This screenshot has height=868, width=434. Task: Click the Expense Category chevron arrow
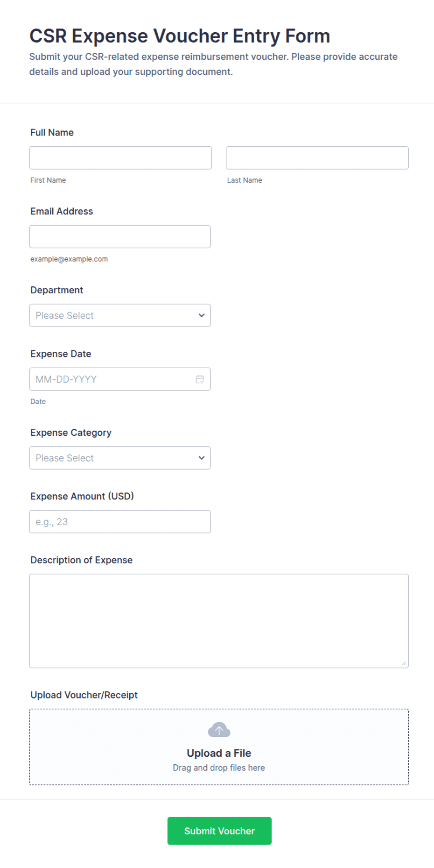[x=201, y=458]
